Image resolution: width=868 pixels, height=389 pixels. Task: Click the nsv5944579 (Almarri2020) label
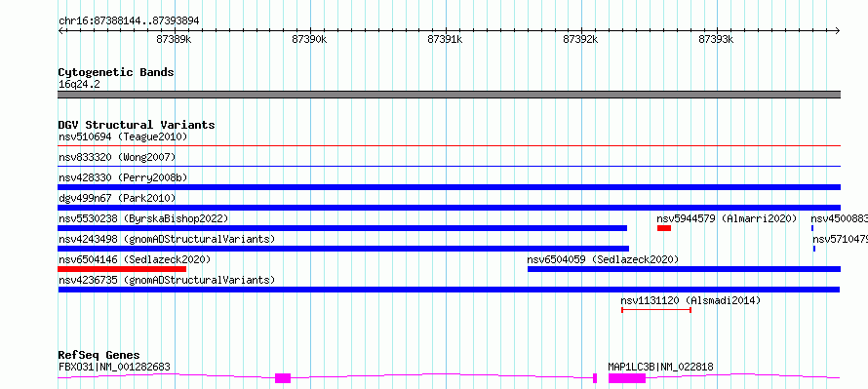[727, 218]
